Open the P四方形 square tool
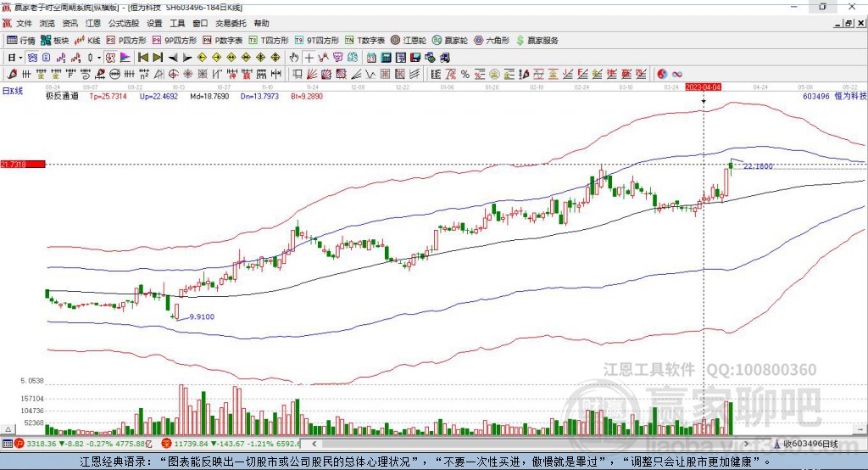The image size is (868, 470). click(126, 41)
